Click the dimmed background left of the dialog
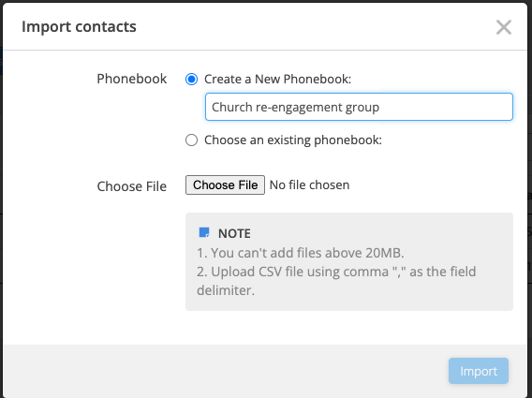 coord(1,203)
